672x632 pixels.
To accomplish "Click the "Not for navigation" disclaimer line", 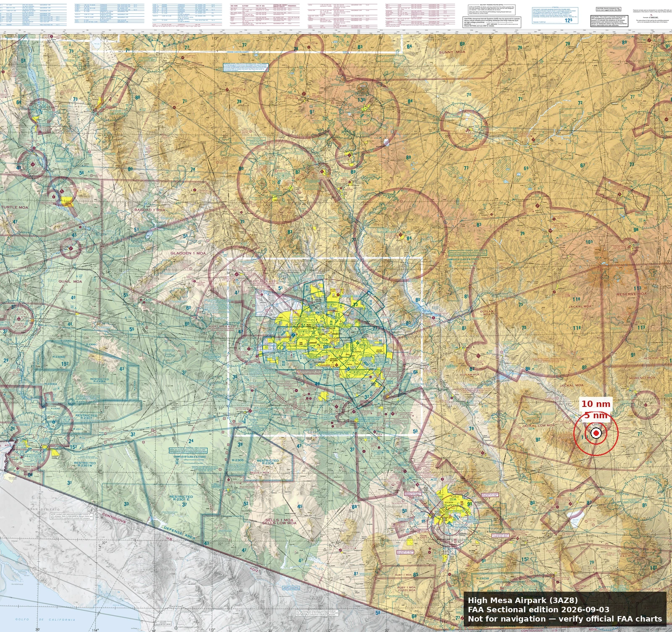I will click(565, 619).
